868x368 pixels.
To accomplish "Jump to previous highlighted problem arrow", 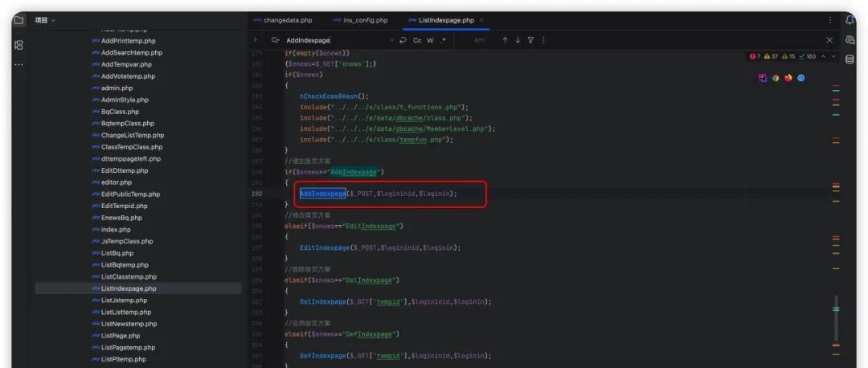I will [x=823, y=56].
